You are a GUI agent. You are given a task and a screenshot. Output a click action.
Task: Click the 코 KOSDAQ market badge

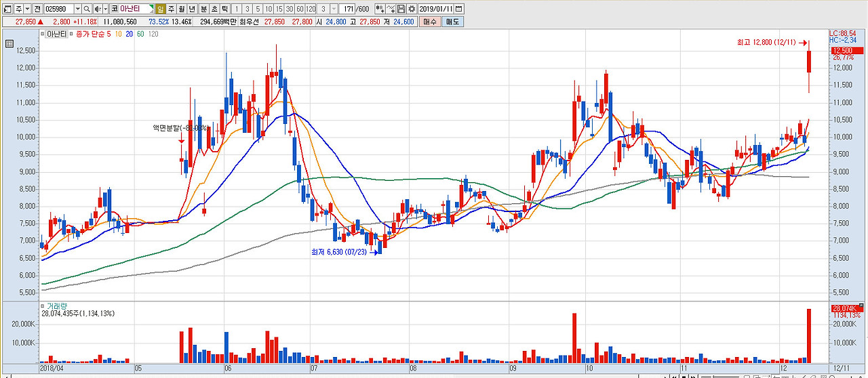(114, 9)
